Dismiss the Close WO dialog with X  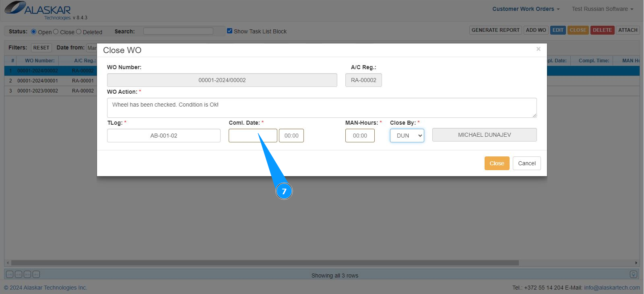pyautogui.click(x=538, y=49)
